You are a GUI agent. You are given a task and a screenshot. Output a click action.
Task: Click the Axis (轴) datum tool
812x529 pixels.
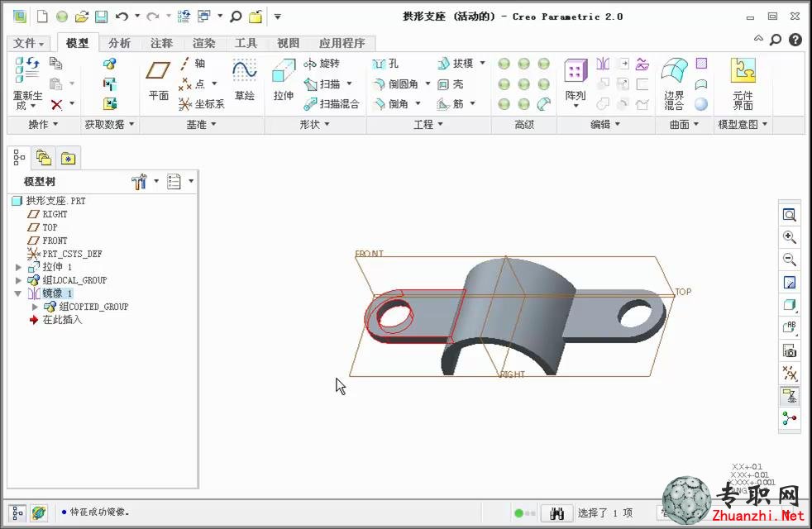[x=193, y=64]
